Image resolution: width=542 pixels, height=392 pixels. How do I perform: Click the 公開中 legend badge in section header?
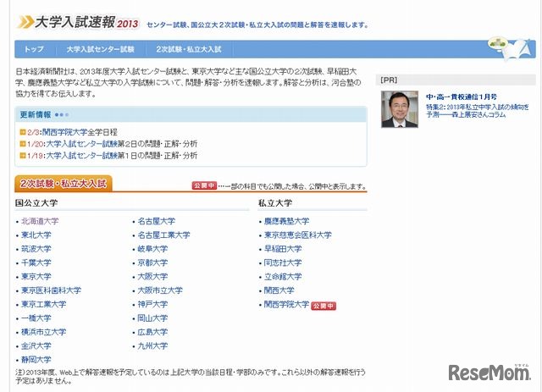click(x=204, y=186)
